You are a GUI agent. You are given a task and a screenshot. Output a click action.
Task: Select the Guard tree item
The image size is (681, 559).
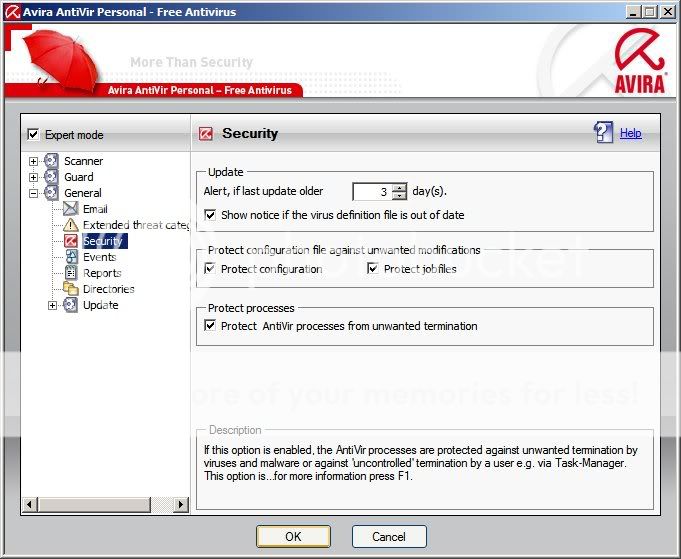click(x=79, y=177)
